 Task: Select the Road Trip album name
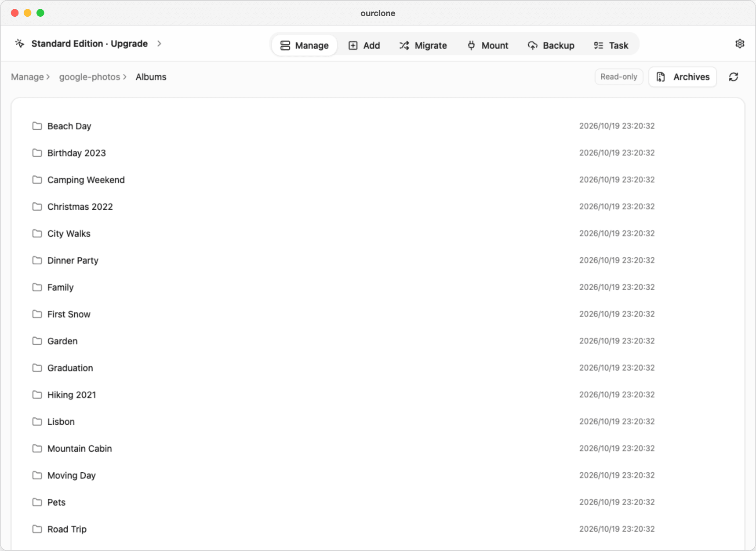(67, 529)
